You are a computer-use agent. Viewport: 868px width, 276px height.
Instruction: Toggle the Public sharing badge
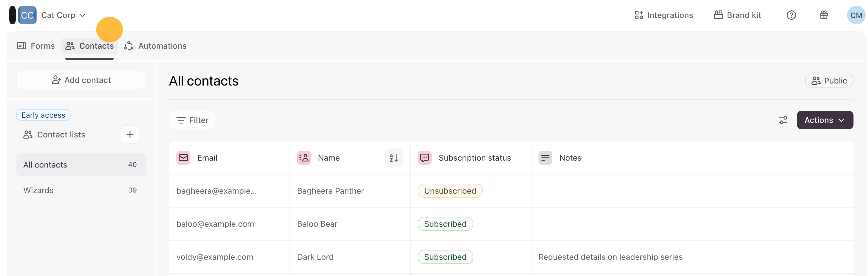(829, 81)
